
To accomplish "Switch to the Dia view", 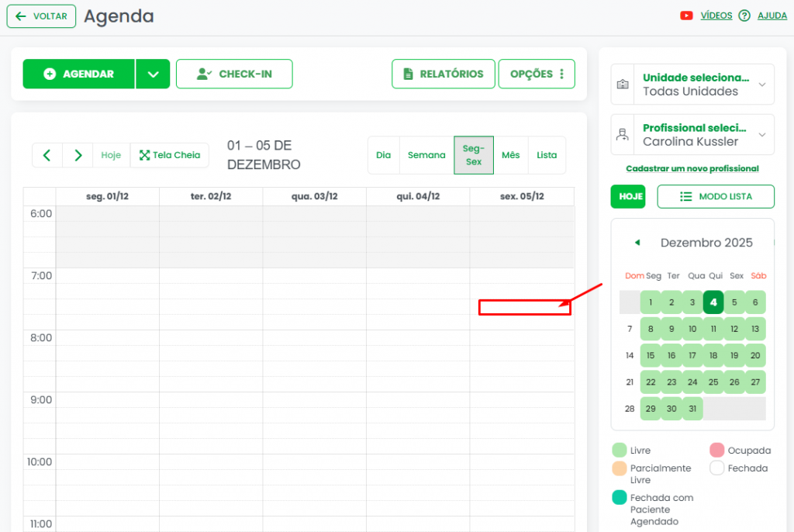I will point(383,155).
